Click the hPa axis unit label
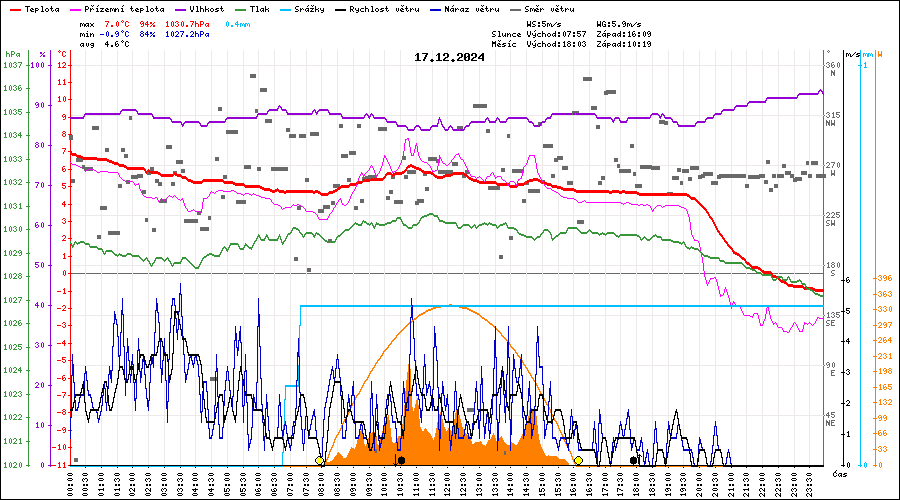The image size is (900, 500). tap(12, 54)
